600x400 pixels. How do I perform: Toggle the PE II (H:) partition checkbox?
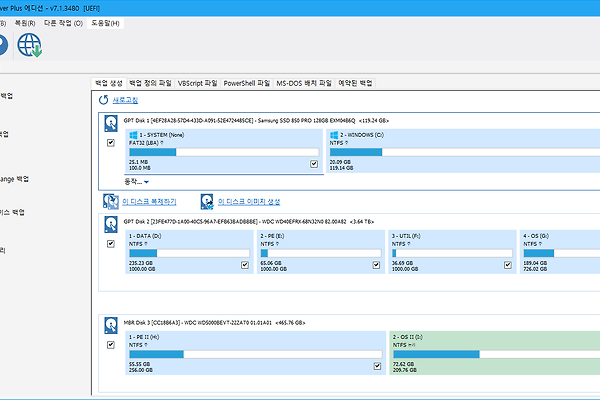pyautogui.click(x=376, y=367)
